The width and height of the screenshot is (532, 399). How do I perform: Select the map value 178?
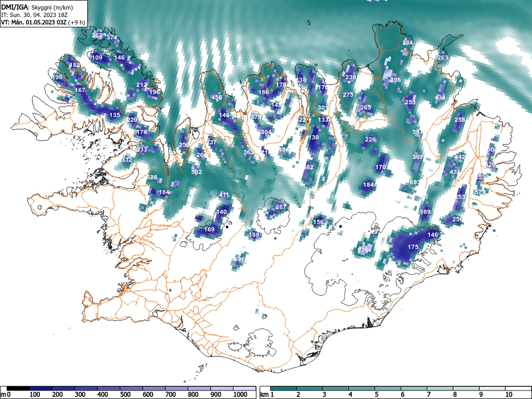click(x=281, y=85)
